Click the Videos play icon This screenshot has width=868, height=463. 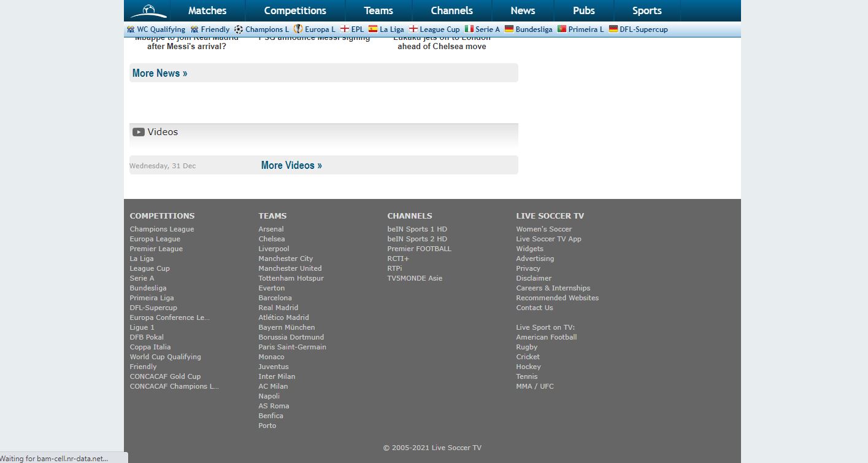139,132
